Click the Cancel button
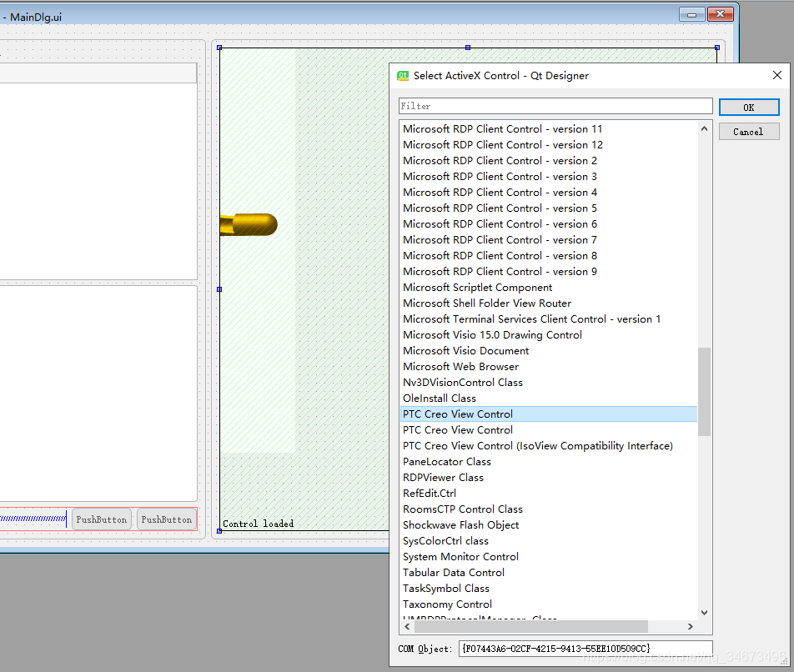The image size is (794, 672). click(748, 132)
